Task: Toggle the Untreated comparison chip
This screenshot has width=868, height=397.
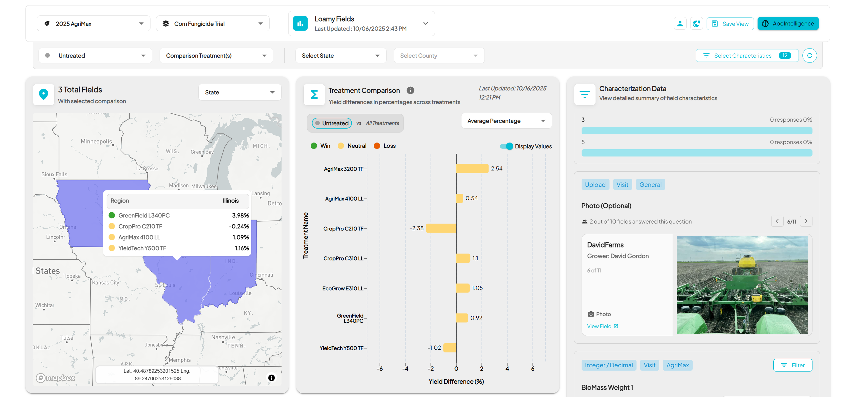Action: tap(332, 123)
